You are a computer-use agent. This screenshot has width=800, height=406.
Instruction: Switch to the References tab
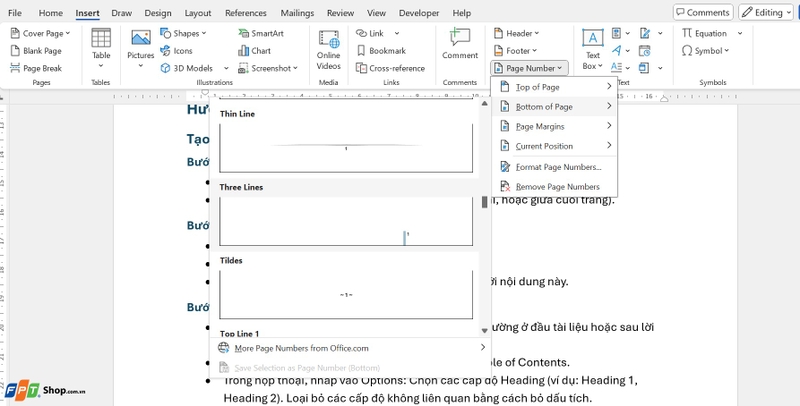click(x=246, y=13)
